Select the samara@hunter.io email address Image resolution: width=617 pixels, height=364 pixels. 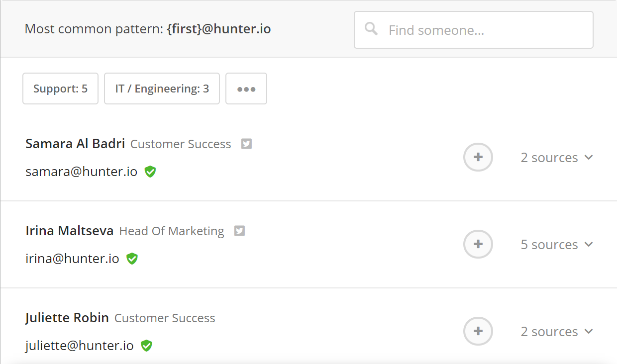coord(81,172)
